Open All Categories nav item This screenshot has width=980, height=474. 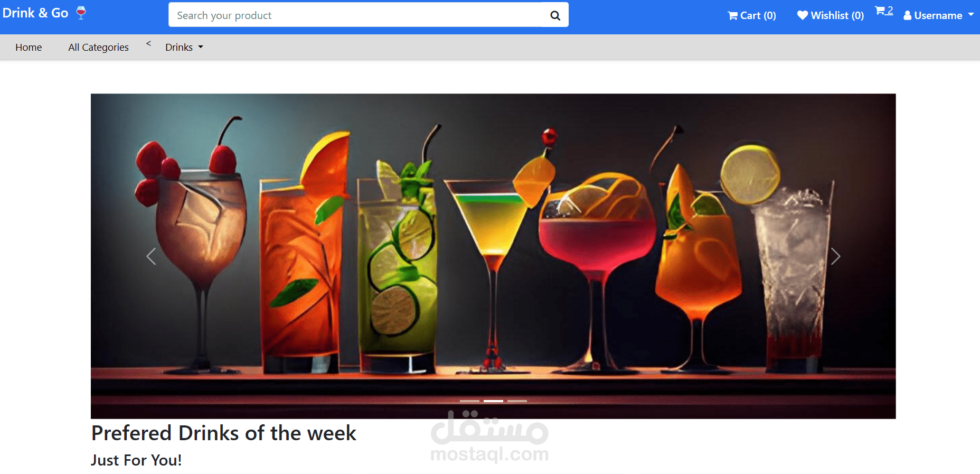click(x=98, y=48)
